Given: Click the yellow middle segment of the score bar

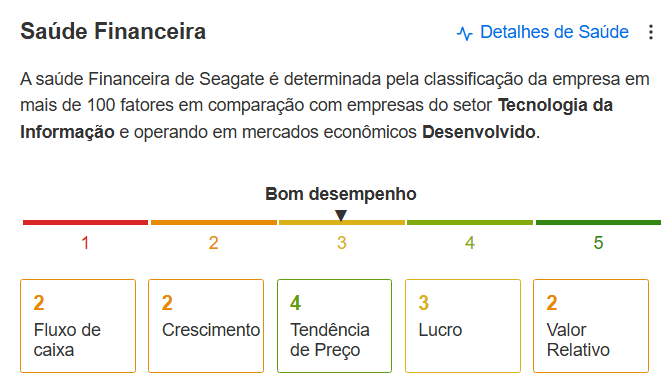Looking at the screenshot, I should (x=342, y=222).
